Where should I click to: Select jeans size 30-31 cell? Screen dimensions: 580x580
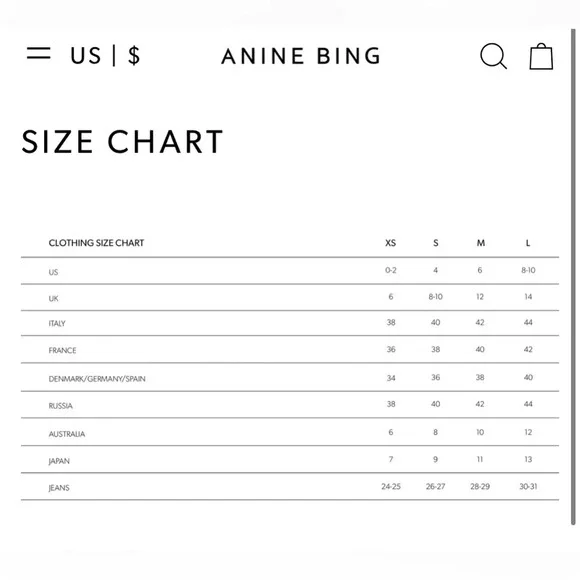tap(528, 486)
